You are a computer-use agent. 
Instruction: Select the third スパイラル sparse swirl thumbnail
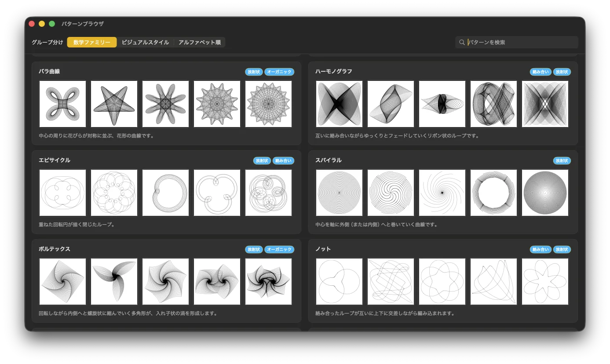coord(442,193)
